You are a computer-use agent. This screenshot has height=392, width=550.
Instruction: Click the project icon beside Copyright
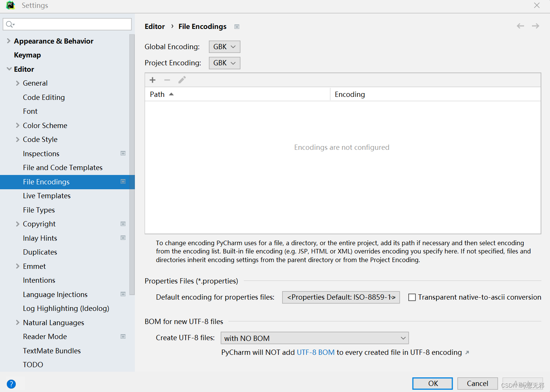click(x=123, y=224)
